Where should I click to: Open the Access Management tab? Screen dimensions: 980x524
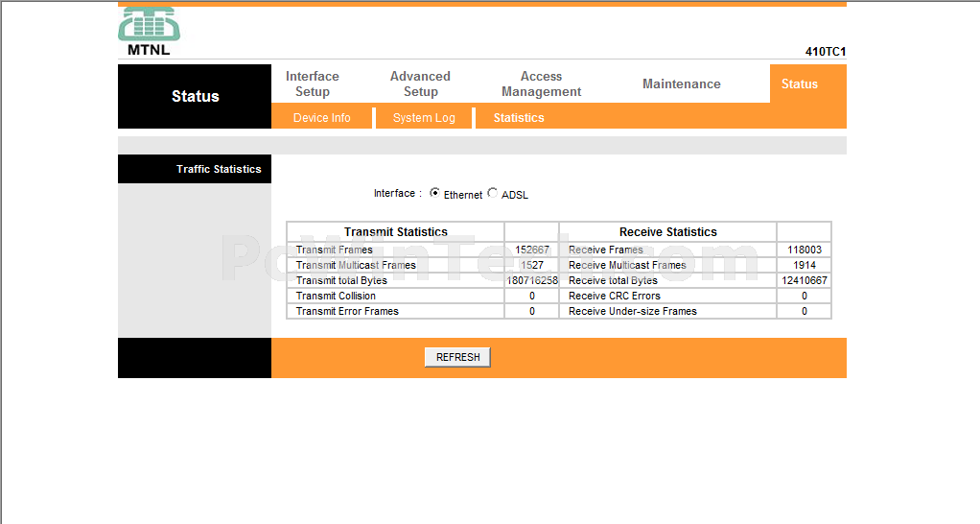541,83
